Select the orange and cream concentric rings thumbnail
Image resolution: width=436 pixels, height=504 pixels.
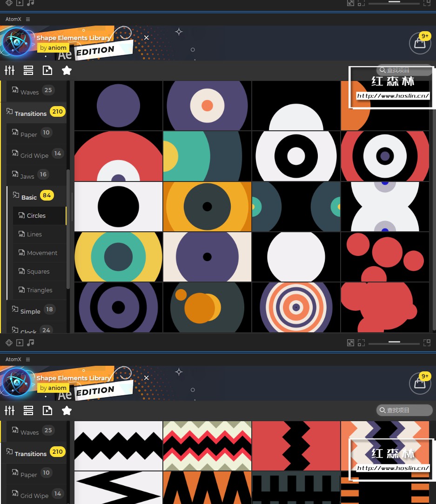[296, 307]
